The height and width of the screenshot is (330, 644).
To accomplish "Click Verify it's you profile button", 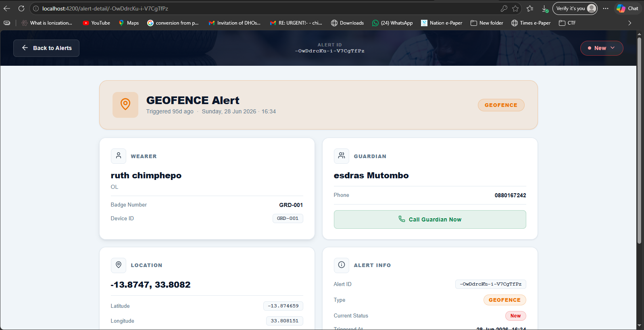I will [575, 8].
